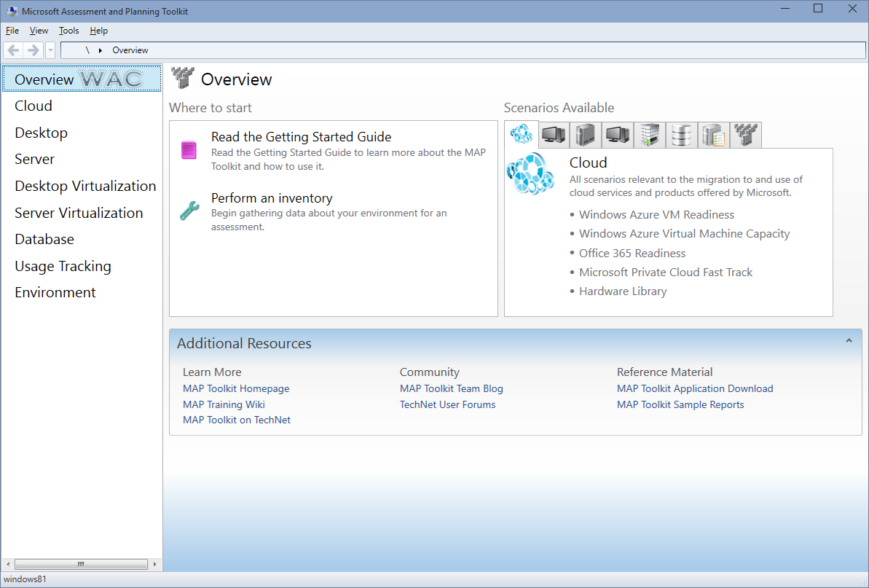Screen dimensions: 869x588
Task: Open the File menu
Action: click(12, 31)
